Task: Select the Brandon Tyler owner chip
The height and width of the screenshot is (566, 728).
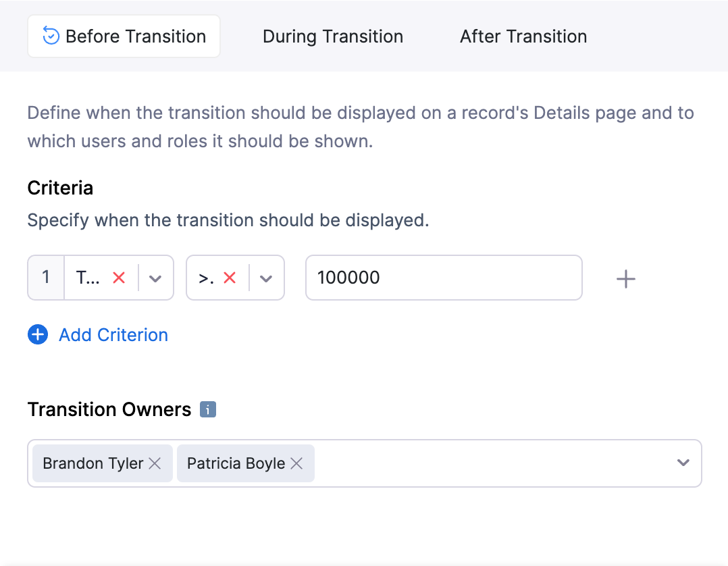Action: point(95,463)
